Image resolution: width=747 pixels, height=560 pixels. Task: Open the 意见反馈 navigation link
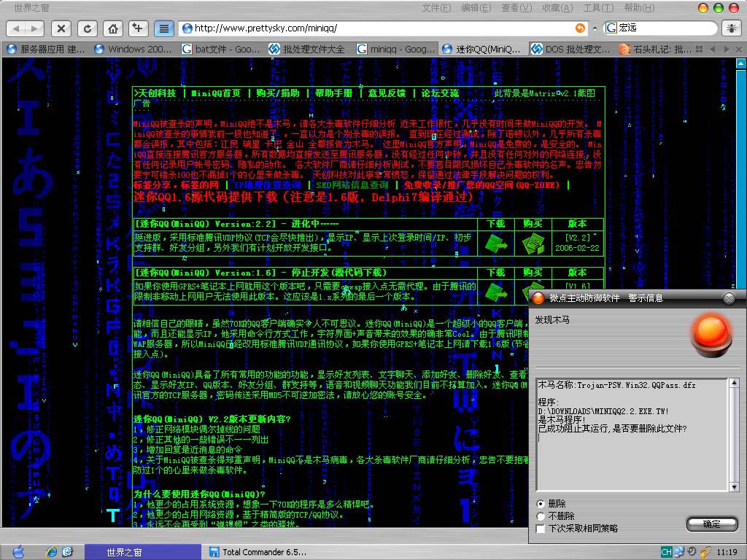pyautogui.click(x=387, y=93)
